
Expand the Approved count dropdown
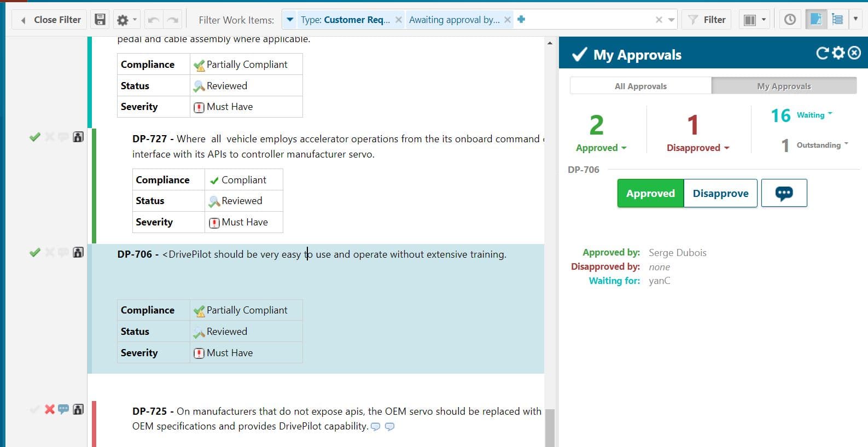[x=601, y=148]
